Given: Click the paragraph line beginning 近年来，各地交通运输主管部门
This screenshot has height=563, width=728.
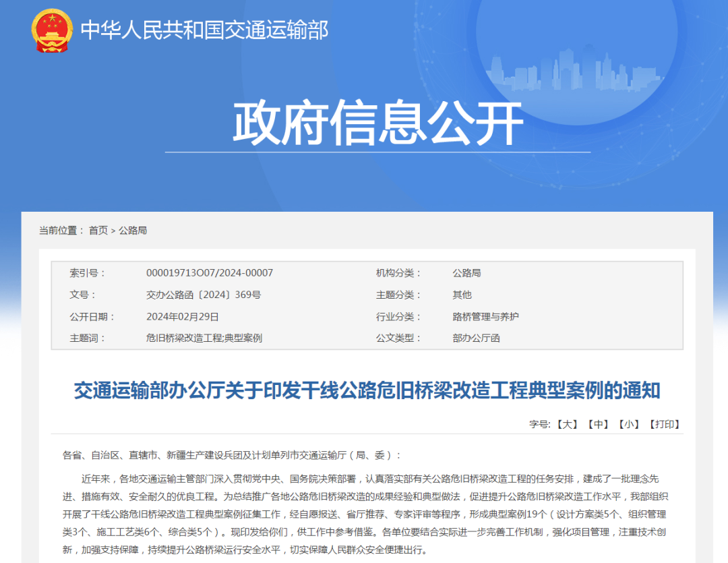Looking at the screenshot, I should 370,479.
